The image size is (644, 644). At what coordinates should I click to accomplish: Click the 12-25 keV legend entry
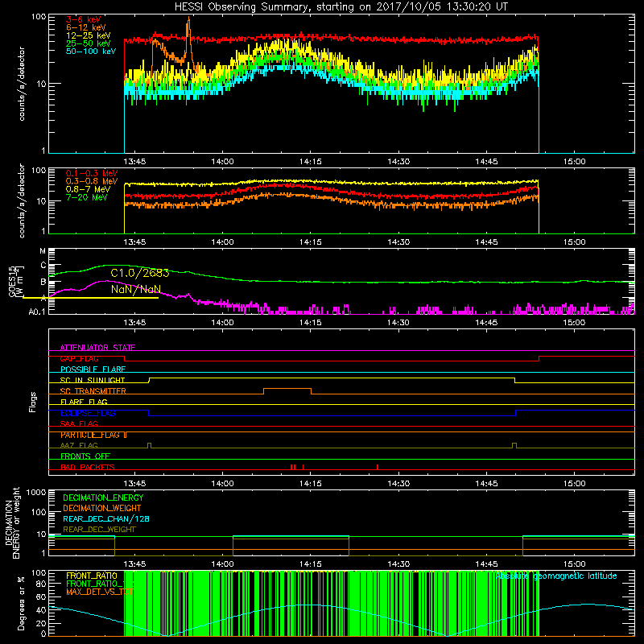click(x=89, y=35)
